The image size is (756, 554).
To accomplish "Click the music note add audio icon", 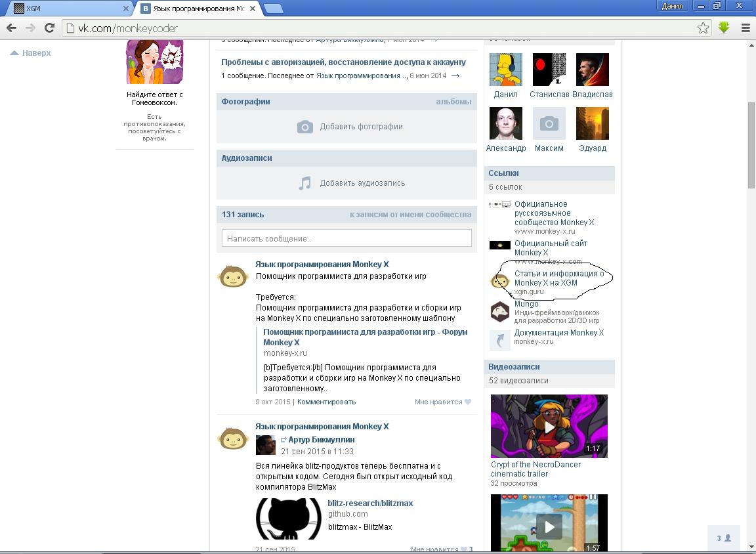I will tap(304, 183).
